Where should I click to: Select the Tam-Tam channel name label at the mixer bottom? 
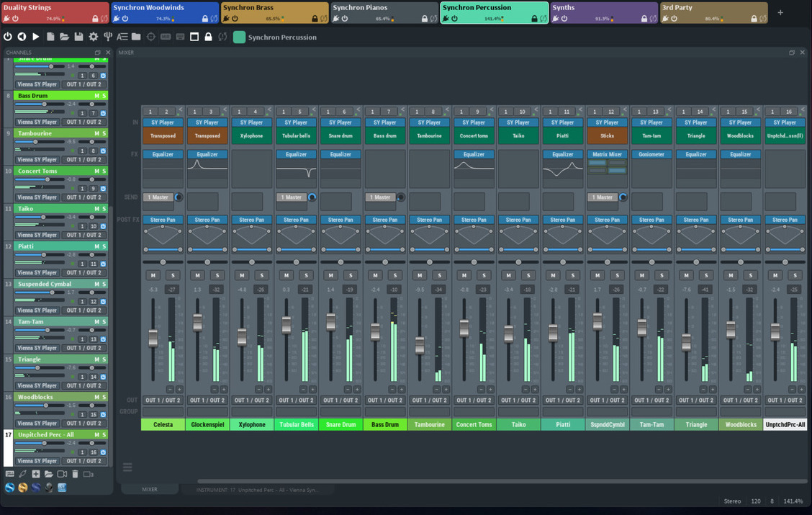(651, 425)
